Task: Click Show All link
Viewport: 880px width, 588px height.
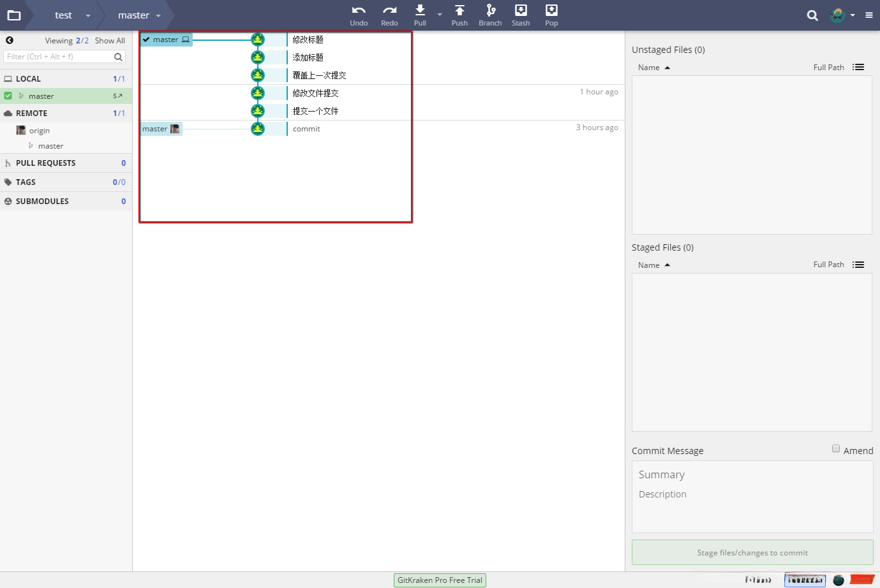Action: 110,41
